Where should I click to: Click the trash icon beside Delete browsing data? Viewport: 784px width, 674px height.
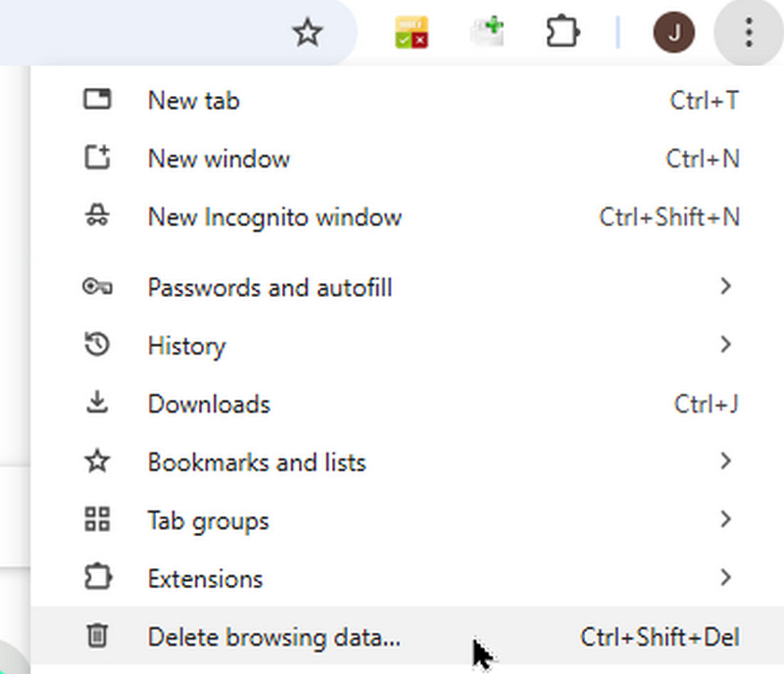(97, 637)
